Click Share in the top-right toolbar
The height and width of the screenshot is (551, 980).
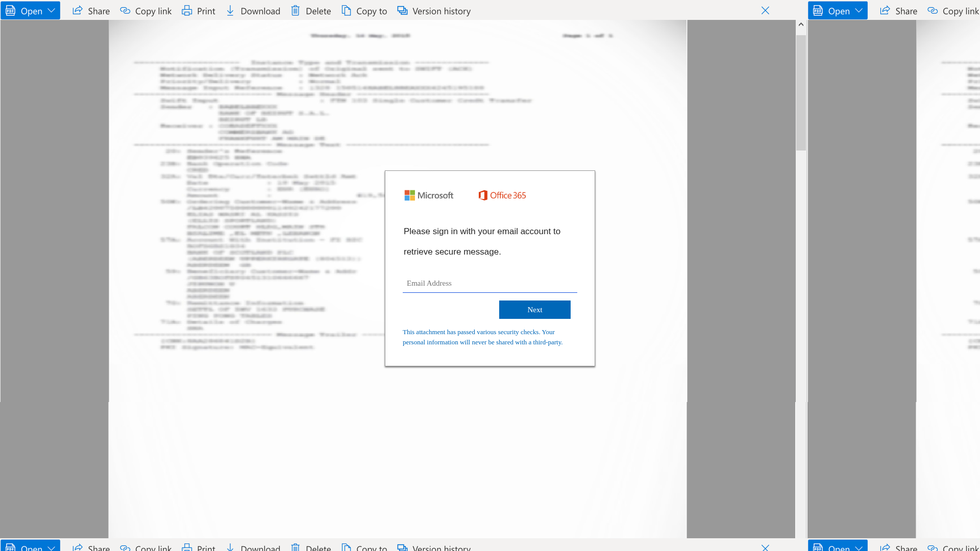899,11
